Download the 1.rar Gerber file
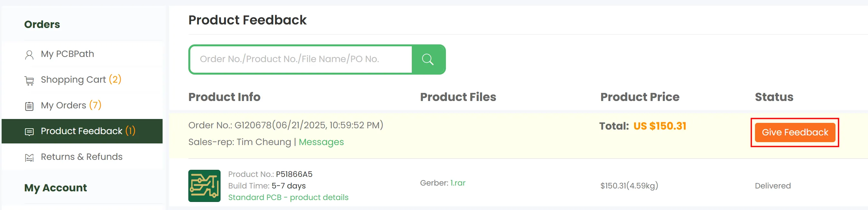 click(458, 183)
